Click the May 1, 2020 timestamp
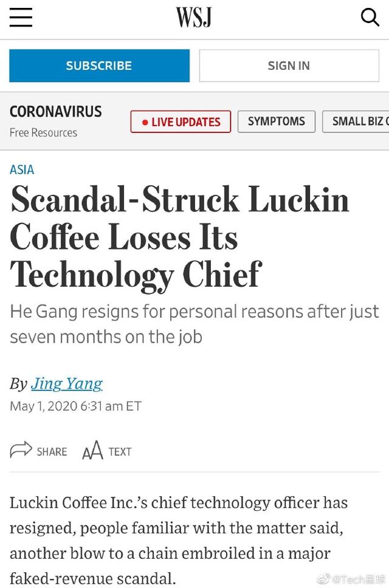Screen dimensions: 389x588 [75, 406]
